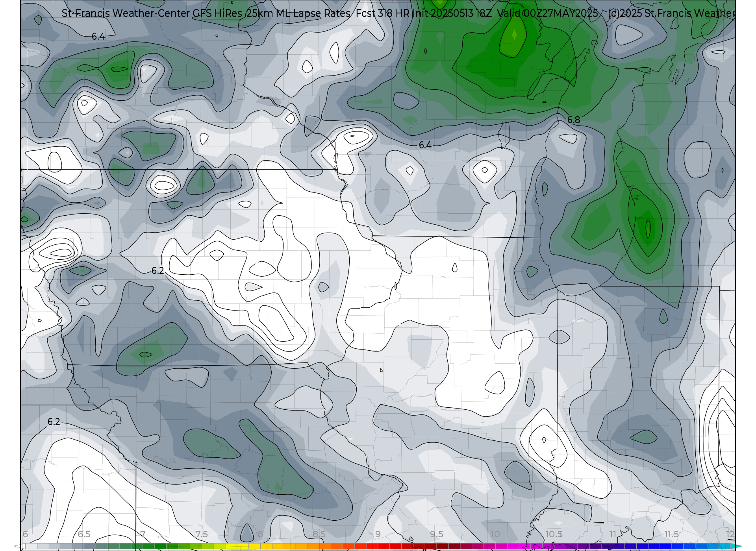Click the "St-Francis Weather-Center" title text
The width and height of the screenshot is (756, 551).
point(126,13)
